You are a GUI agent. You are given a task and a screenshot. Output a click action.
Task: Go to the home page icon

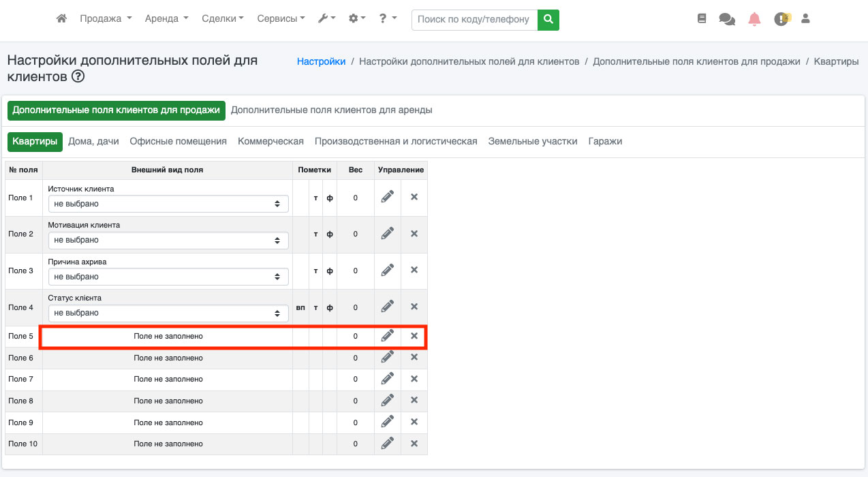coord(61,19)
